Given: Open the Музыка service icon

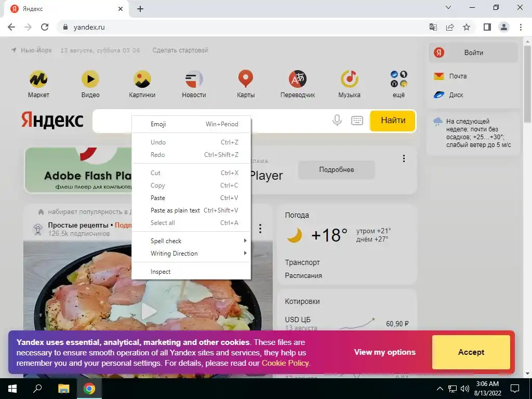Looking at the screenshot, I should point(350,84).
